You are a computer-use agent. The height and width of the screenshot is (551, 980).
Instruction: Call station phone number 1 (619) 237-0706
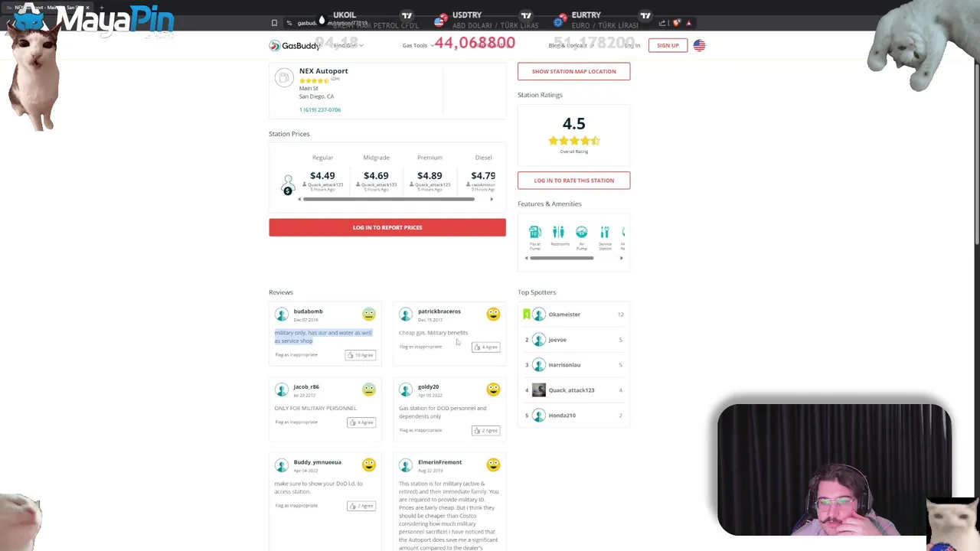(x=320, y=109)
